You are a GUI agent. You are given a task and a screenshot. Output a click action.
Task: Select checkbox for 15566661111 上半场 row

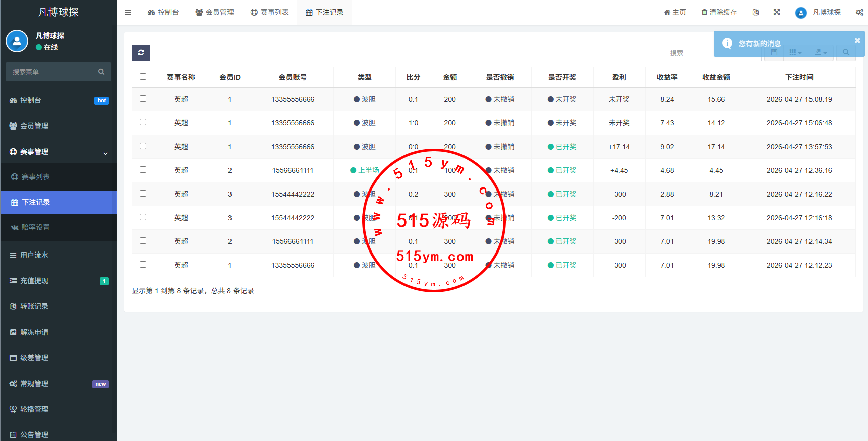(x=143, y=170)
